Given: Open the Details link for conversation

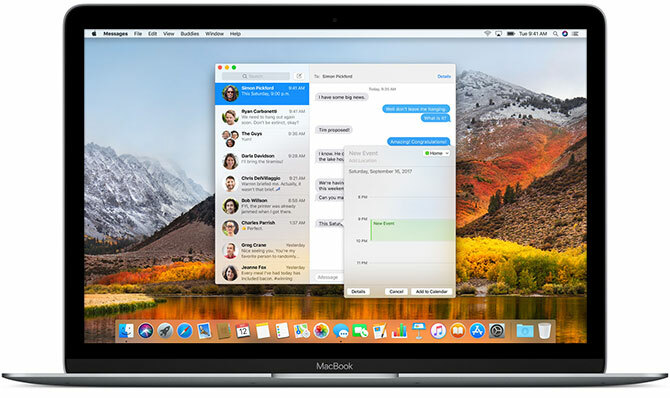Looking at the screenshot, I should click(444, 76).
